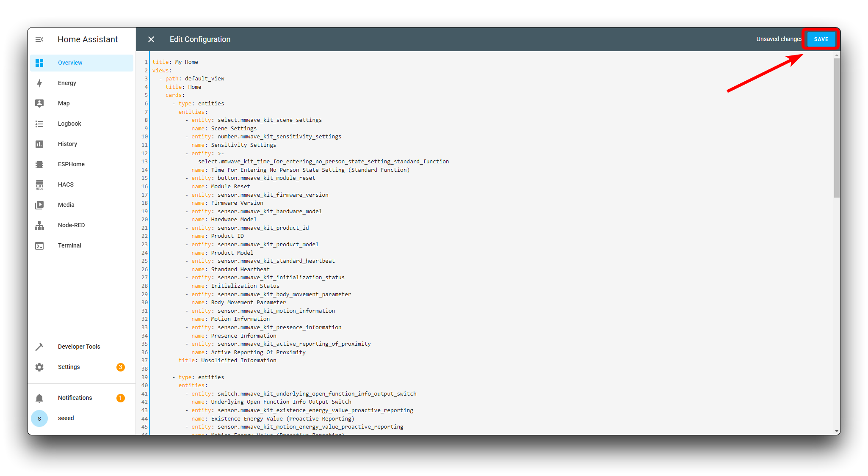Save the edited configuration

pyautogui.click(x=821, y=39)
